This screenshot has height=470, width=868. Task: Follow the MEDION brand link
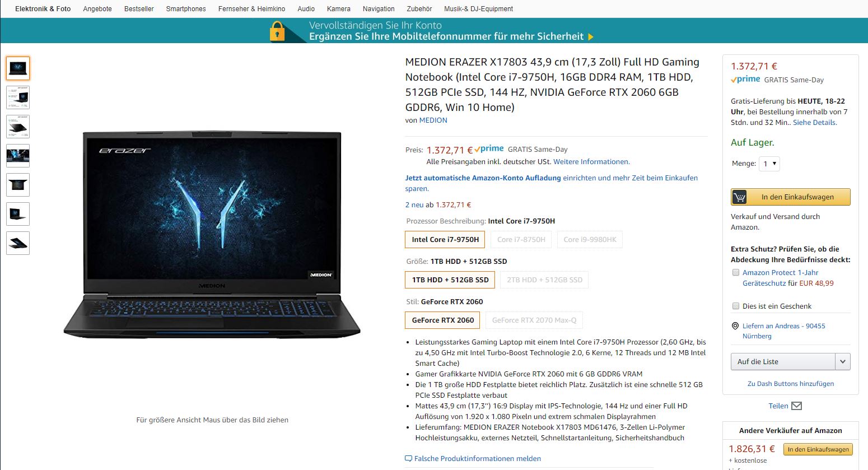(433, 120)
